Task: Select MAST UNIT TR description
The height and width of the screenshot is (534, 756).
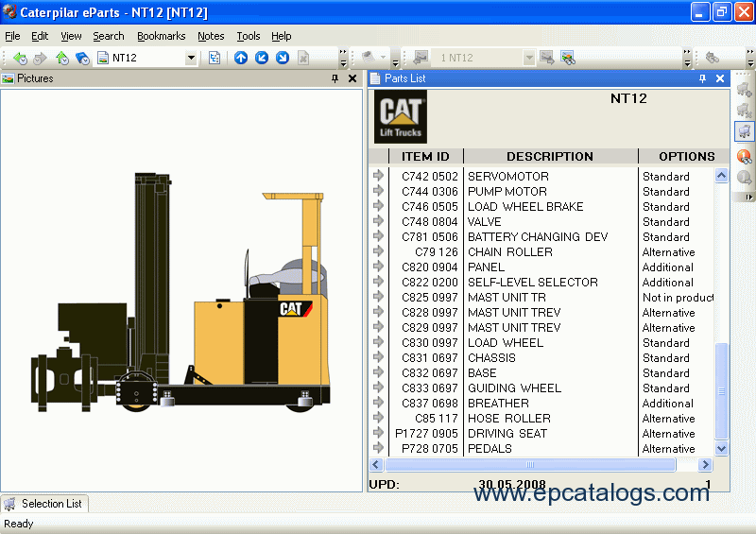Action: tap(507, 298)
